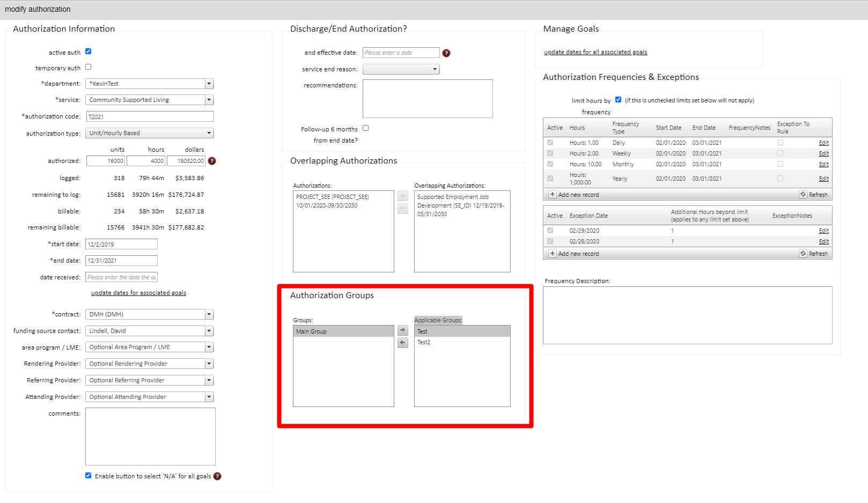Click the end date field
The width and height of the screenshot is (868, 503).
121,261
